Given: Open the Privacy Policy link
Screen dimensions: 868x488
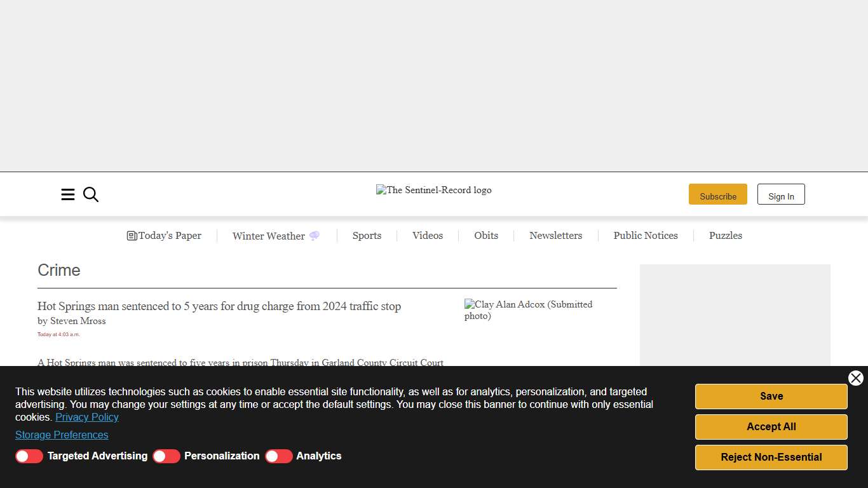Looking at the screenshot, I should coord(87,417).
